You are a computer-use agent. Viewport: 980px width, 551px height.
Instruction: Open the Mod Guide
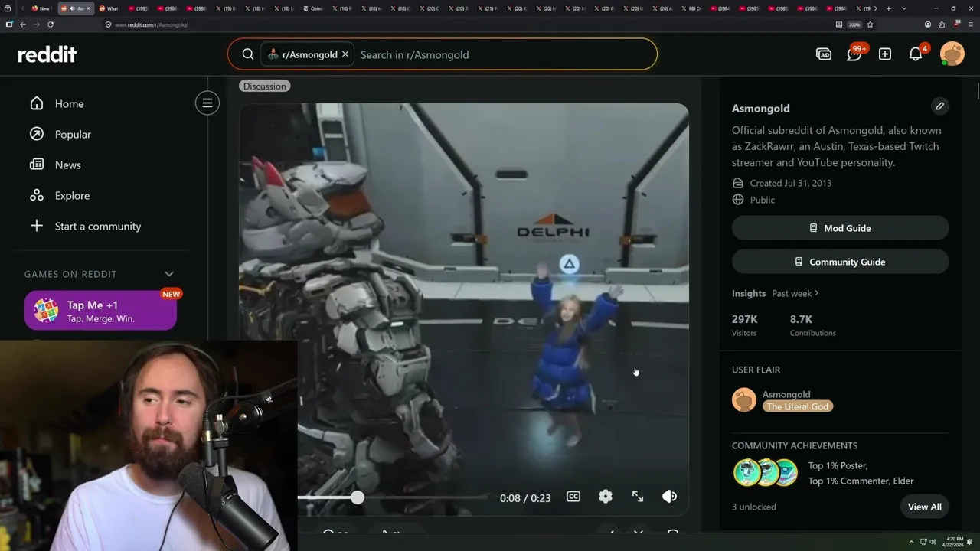(x=841, y=228)
